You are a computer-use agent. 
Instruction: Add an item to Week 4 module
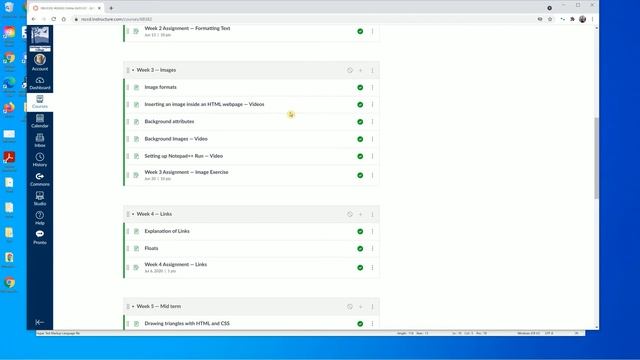coord(360,214)
